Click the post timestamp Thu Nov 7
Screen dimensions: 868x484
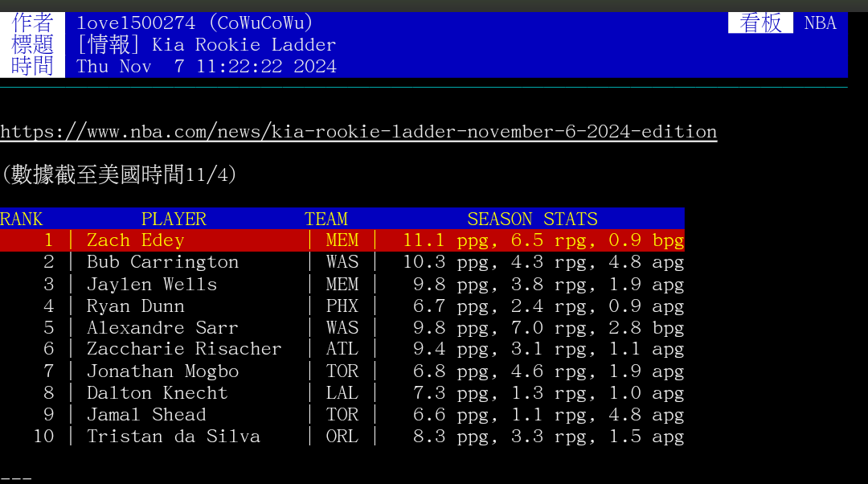pos(207,67)
